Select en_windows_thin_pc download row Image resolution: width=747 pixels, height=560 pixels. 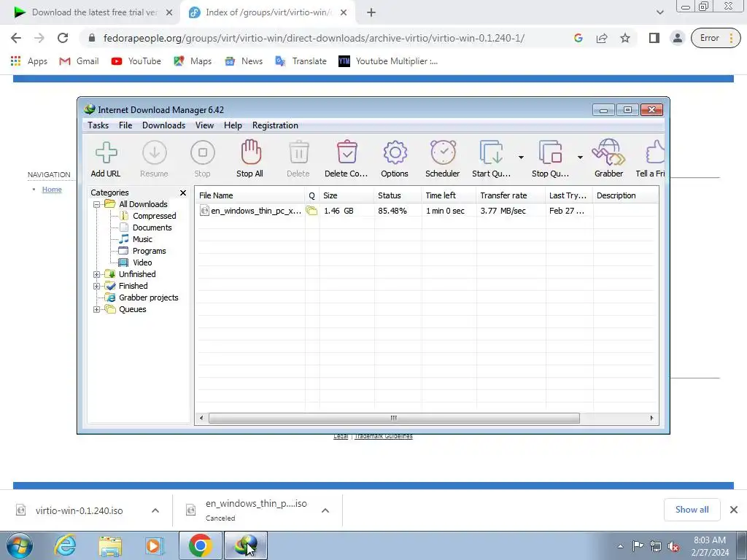click(427, 211)
